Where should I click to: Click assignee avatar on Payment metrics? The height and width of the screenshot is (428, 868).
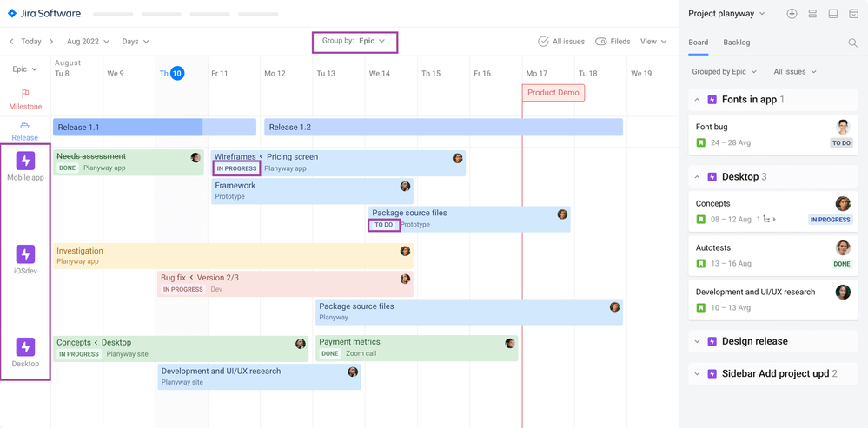click(510, 344)
